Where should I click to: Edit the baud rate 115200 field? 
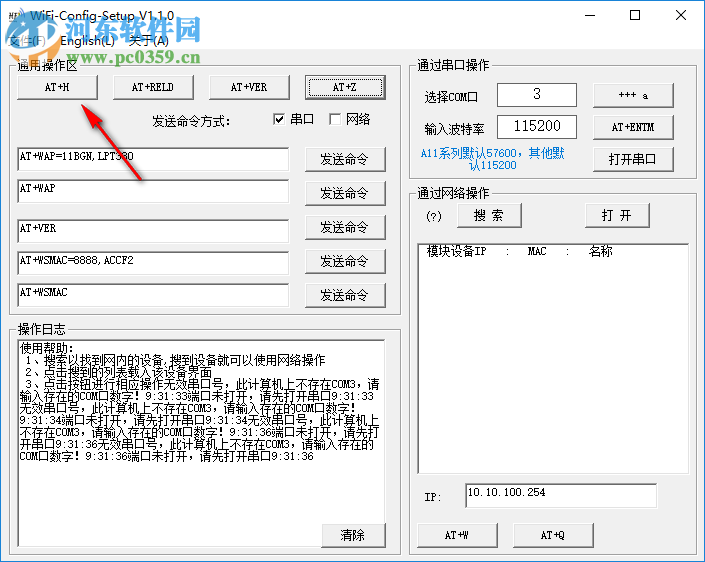(x=536, y=127)
